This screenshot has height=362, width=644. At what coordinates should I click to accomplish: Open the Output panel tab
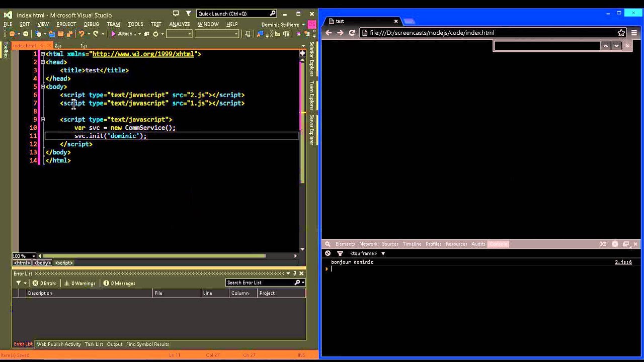coord(115,344)
